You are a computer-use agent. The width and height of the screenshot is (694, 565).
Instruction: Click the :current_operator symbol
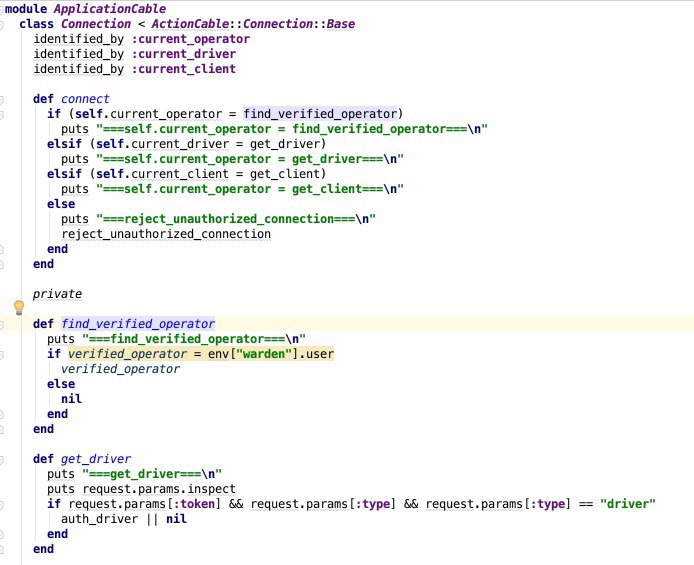coord(191,39)
